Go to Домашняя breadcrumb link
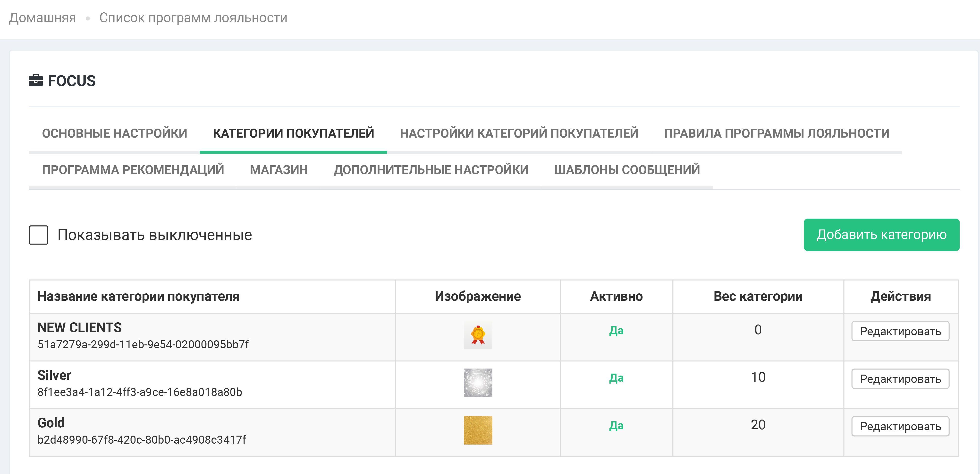Image resolution: width=980 pixels, height=474 pixels. tap(42, 18)
